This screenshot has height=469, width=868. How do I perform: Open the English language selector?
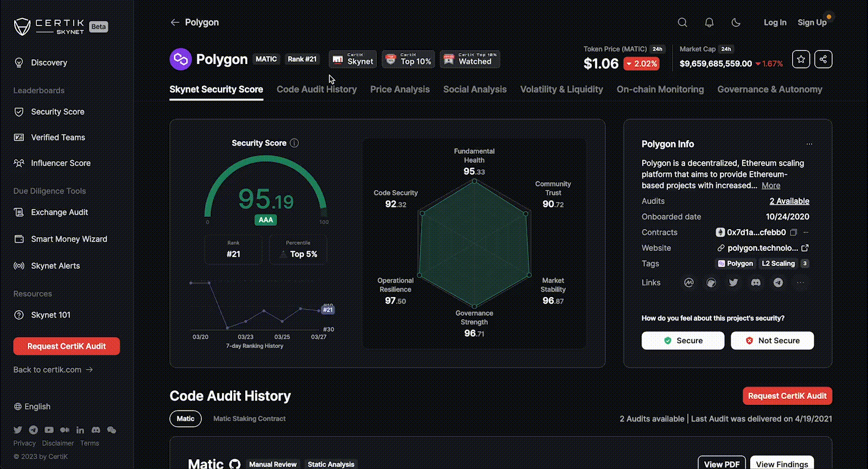pos(32,407)
